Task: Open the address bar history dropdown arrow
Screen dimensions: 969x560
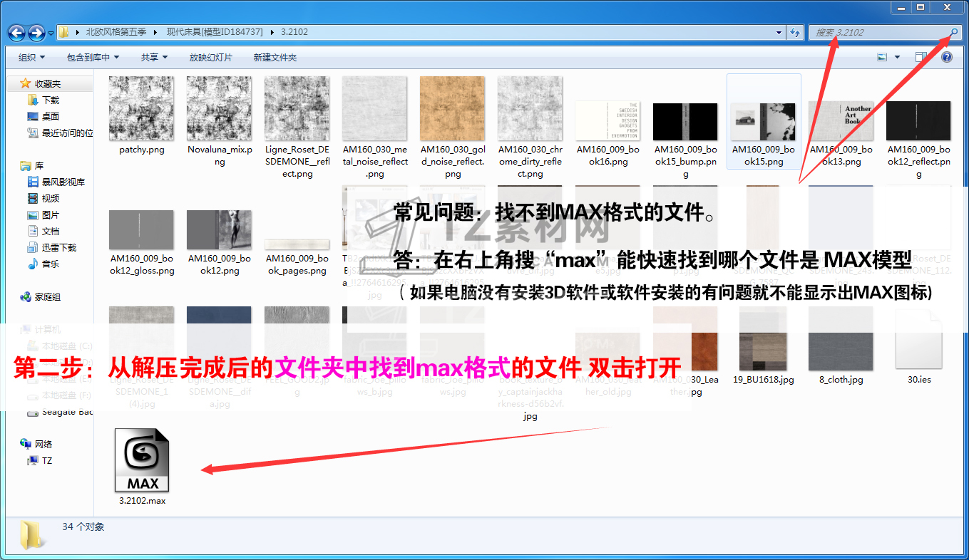Action: click(779, 33)
